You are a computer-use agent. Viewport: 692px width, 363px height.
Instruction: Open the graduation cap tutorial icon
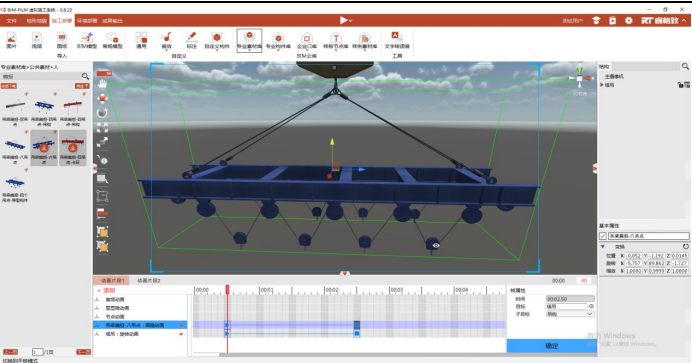coord(596,20)
